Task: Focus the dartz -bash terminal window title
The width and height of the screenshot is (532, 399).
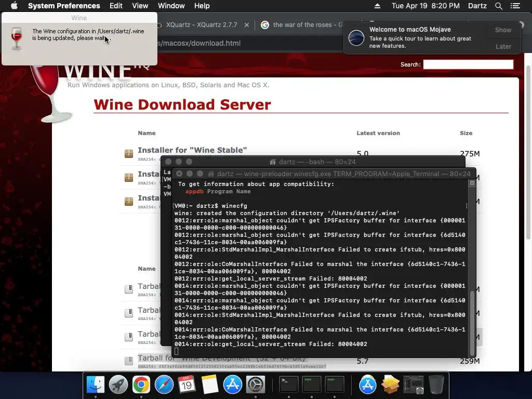Action: [x=317, y=162]
